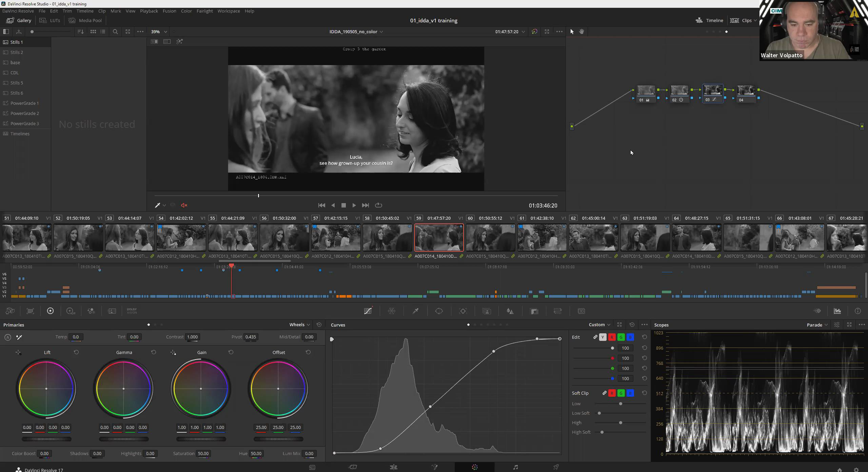Open the RGB Mixer palette
The image size is (868, 472).
click(91, 311)
